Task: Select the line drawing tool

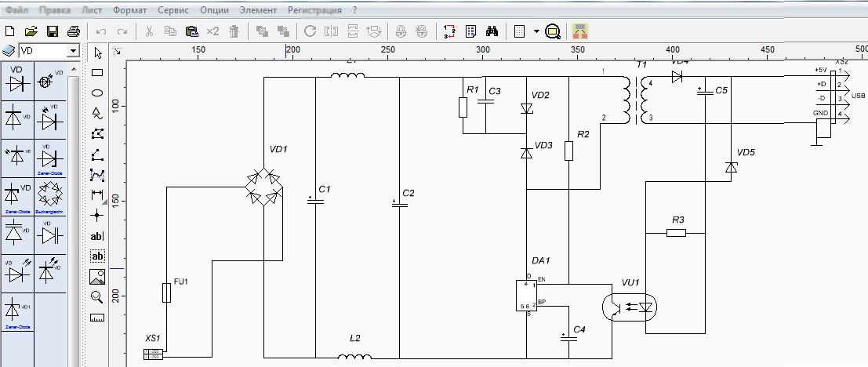Action: point(97,154)
